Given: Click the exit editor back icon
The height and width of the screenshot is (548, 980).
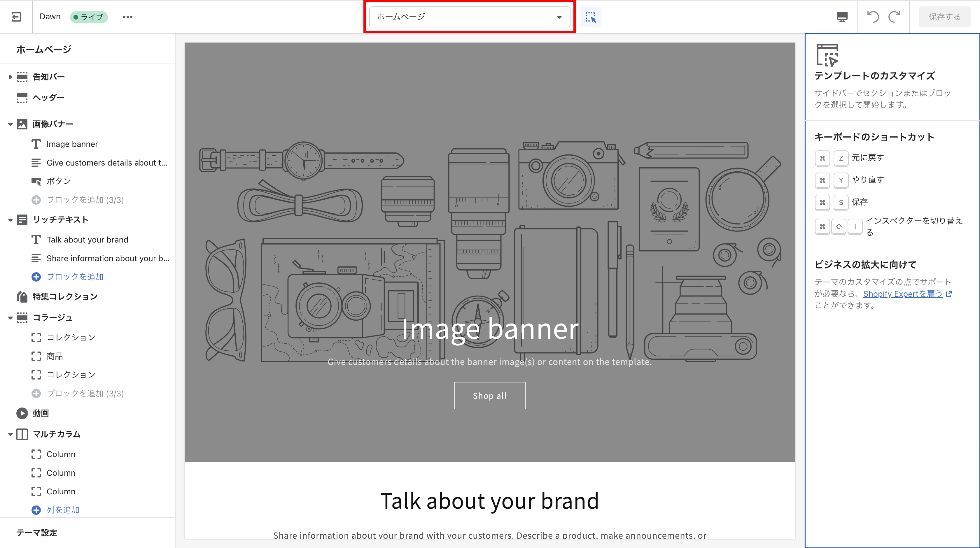Looking at the screenshot, I should [x=16, y=17].
